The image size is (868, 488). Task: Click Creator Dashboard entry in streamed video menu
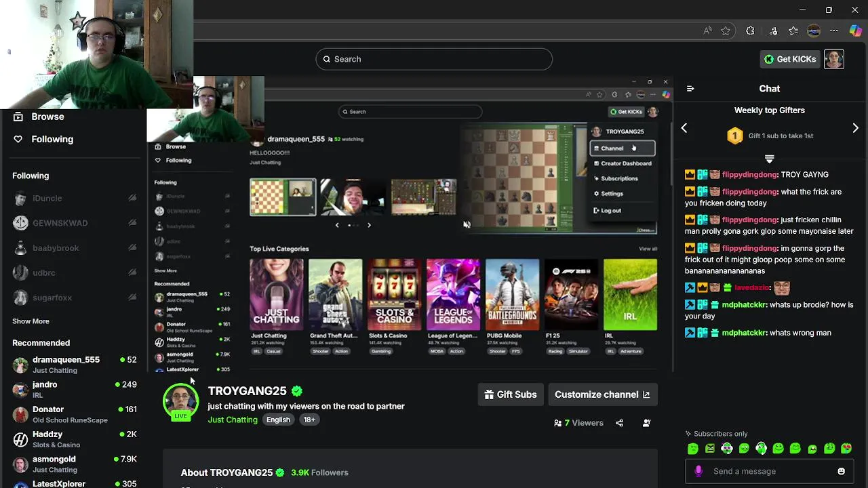pos(623,163)
